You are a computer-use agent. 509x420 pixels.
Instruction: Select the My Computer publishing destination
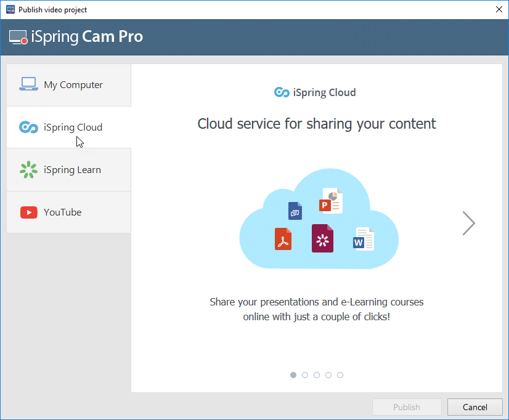point(69,85)
